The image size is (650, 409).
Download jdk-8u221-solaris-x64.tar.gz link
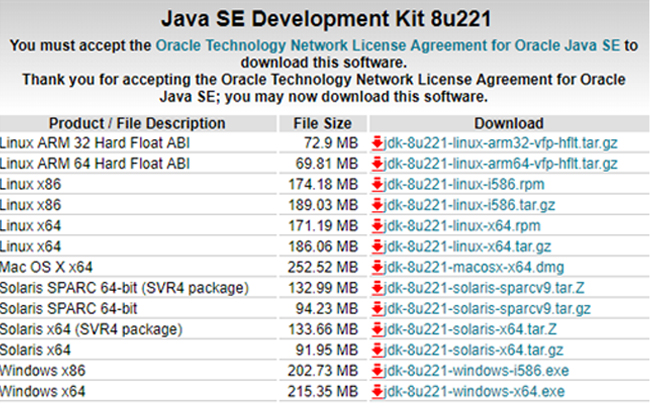(x=474, y=350)
